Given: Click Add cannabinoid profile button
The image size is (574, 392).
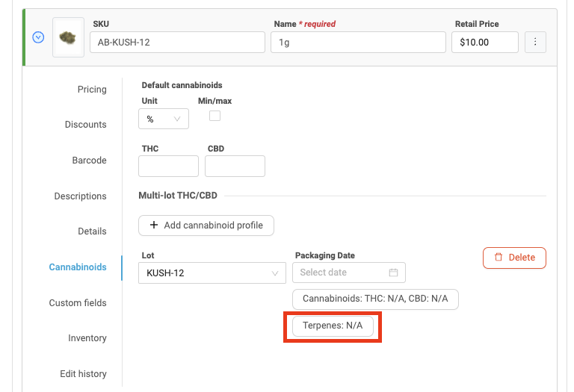Looking at the screenshot, I should [x=206, y=225].
